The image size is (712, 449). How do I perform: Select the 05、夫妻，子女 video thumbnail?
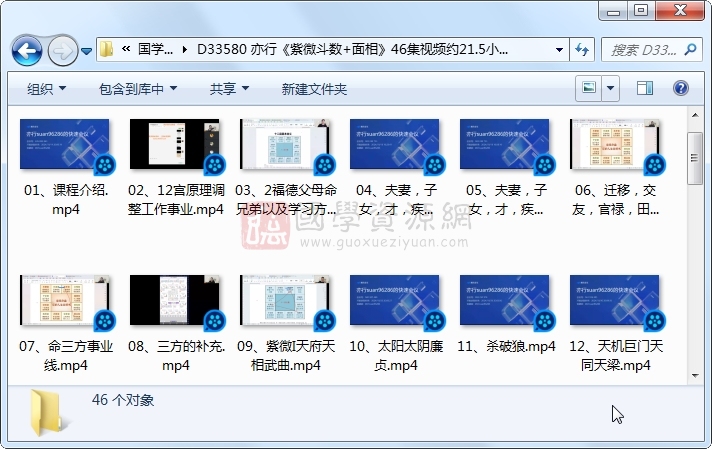pos(504,144)
